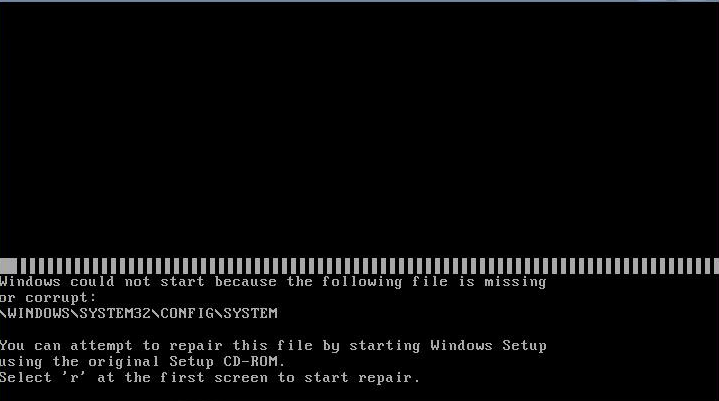
Task: Select the "or corrupt:" text line
Action: click(48, 298)
